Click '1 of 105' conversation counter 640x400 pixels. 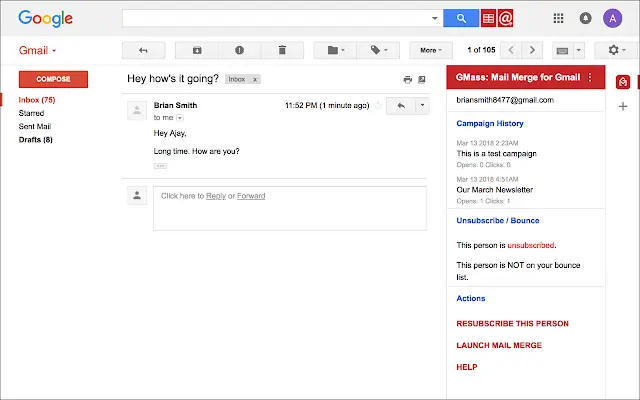481,50
